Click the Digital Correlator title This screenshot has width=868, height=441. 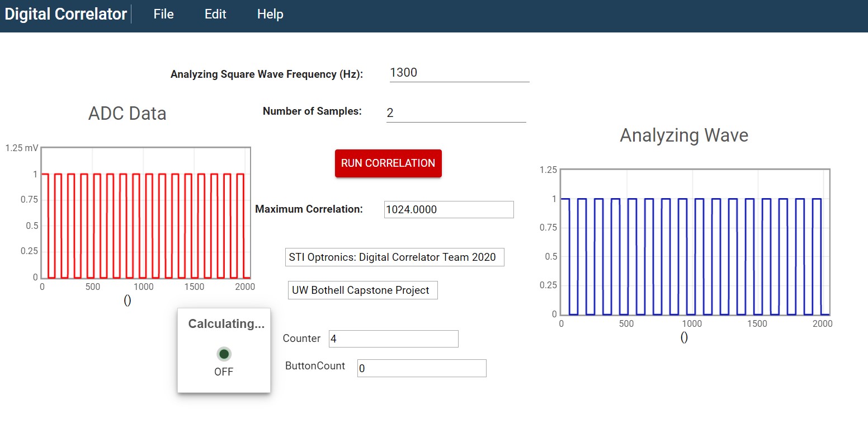(66, 14)
